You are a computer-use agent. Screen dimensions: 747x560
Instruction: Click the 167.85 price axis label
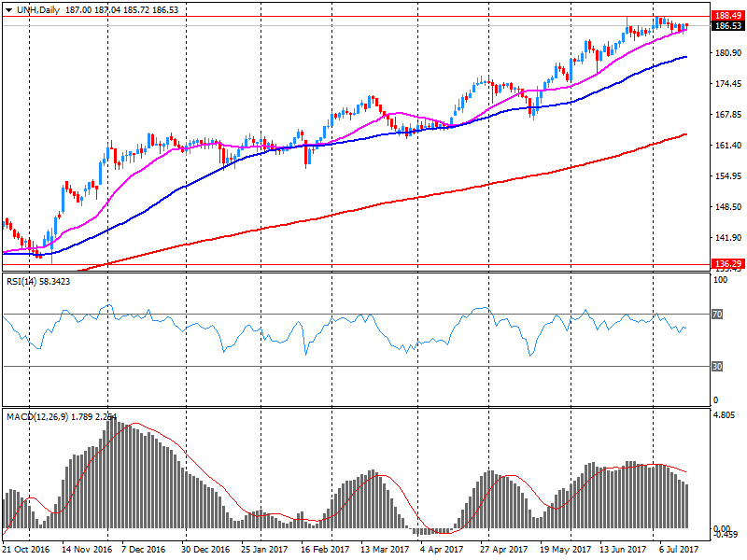coord(728,114)
